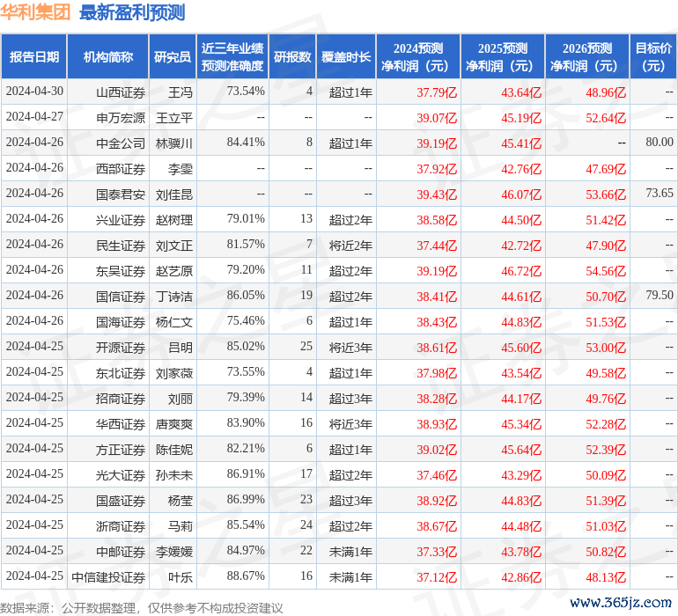The image size is (678, 616).
Task: Click 2024 forecast 39.02亿
Action: tap(437, 450)
